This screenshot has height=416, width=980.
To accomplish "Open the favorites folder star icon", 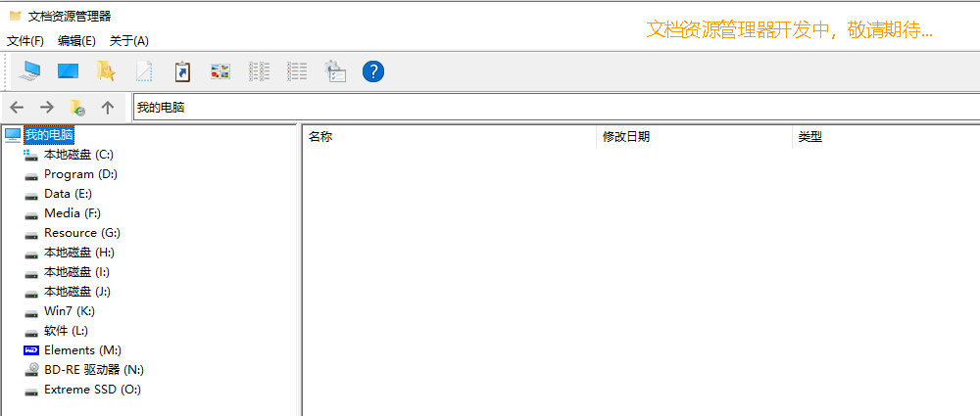I will point(106,71).
